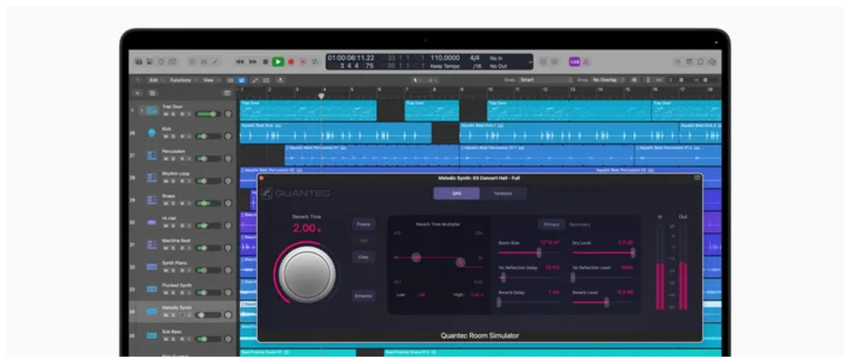Duplicate the selected track
This screenshot has width=868, height=363.
152,93
